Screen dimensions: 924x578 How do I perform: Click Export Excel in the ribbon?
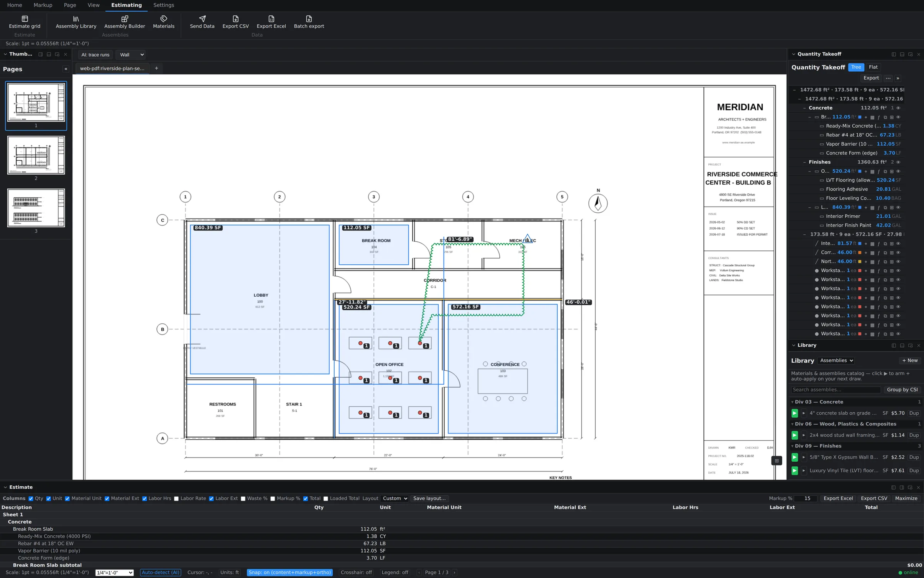(271, 22)
